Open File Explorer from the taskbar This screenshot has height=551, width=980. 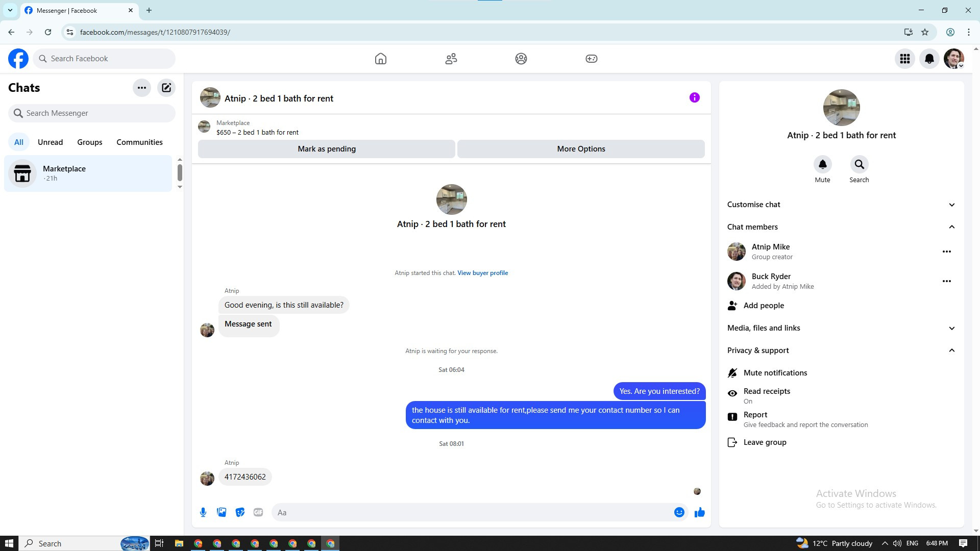click(x=179, y=543)
